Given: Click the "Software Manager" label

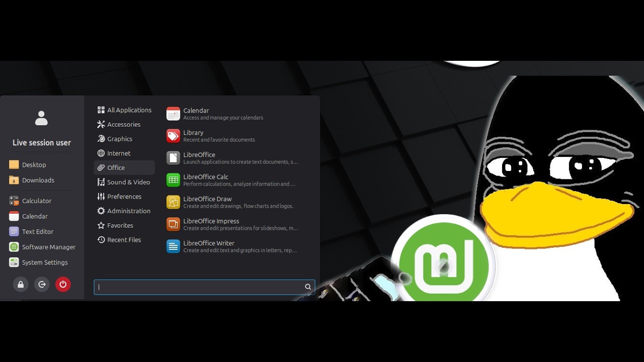Looking at the screenshot, I should [49, 247].
